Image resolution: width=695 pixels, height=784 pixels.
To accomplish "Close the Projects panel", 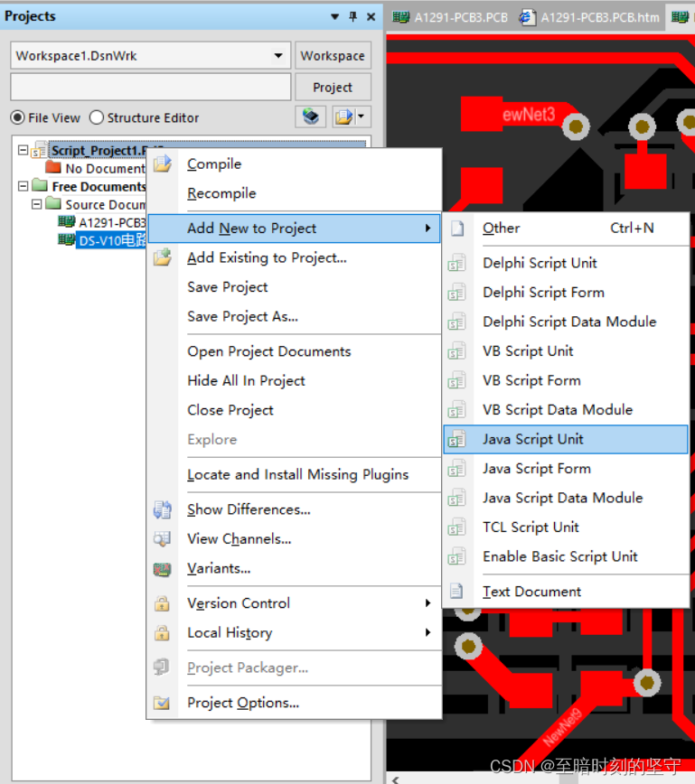I will pyautogui.click(x=371, y=16).
